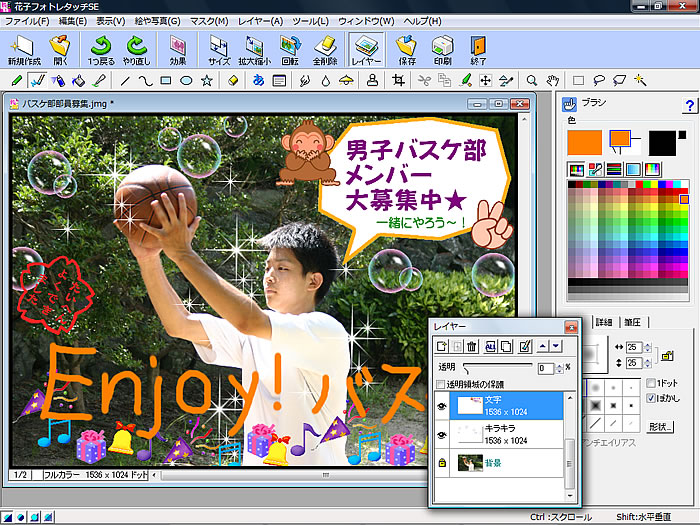Open the マスク(M) menu
This screenshot has height=525, width=700.
[209, 21]
